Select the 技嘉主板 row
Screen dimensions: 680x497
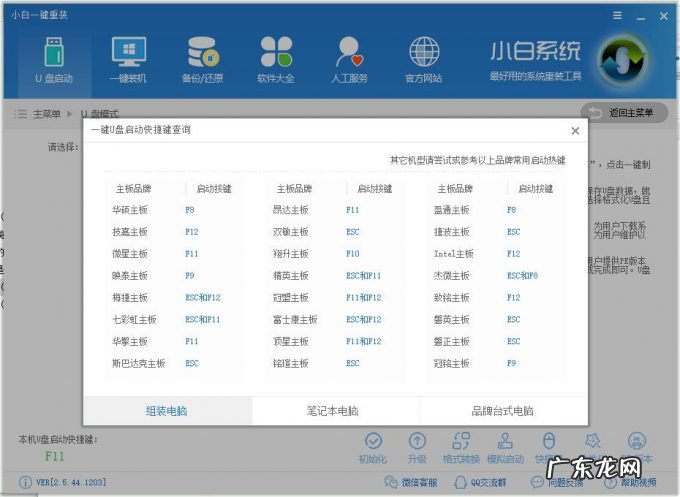pyautogui.click(x=173, y=232)
